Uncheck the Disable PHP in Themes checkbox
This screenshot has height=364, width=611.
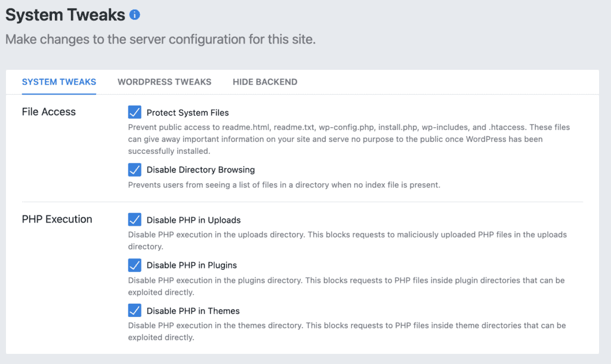pos(135,310)
